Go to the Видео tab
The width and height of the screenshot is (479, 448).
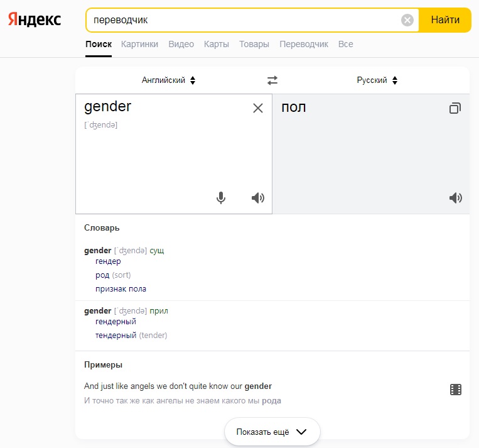181,45
